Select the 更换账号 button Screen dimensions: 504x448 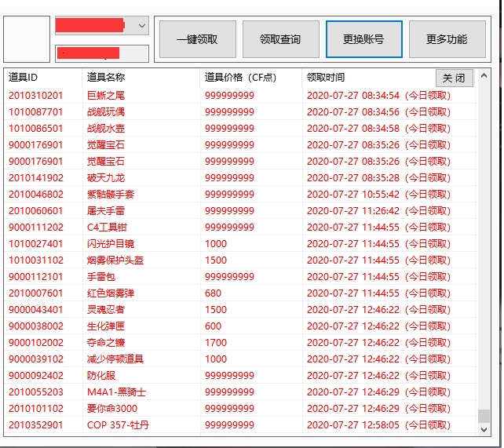tap(363, 39)
